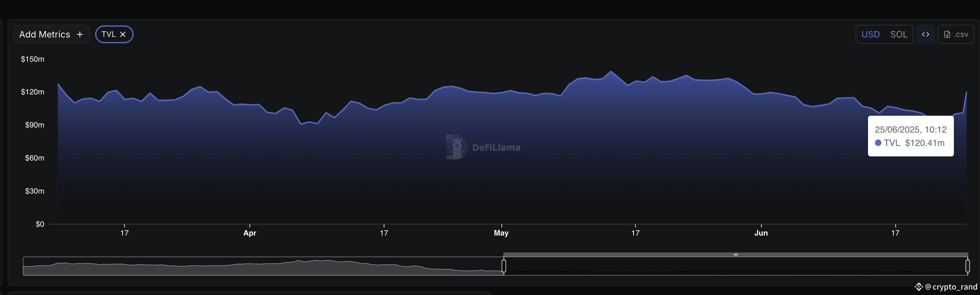
Task: Remove the TVL metric chip
Action: tap(123, 34)
